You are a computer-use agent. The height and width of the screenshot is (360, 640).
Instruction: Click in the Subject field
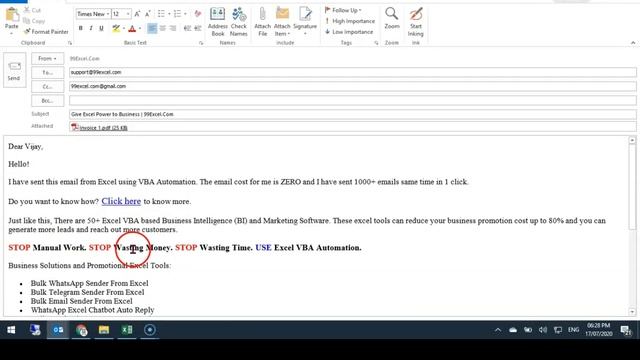[x=353, y=114]
